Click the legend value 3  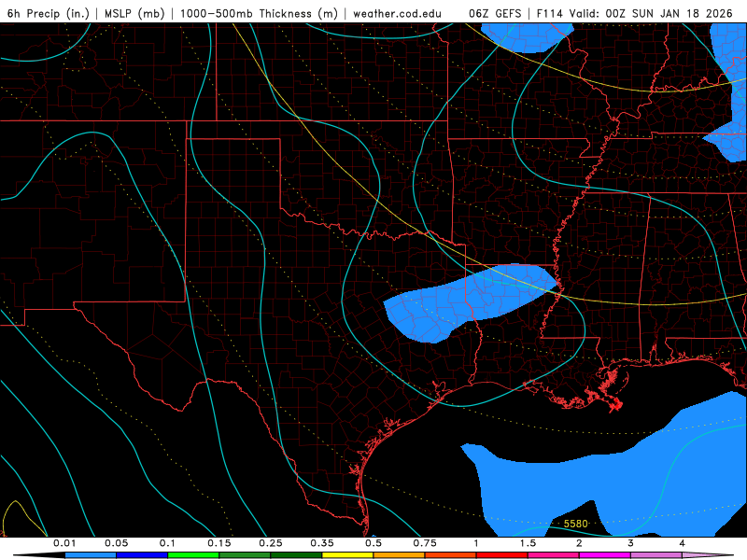(630, 543)
